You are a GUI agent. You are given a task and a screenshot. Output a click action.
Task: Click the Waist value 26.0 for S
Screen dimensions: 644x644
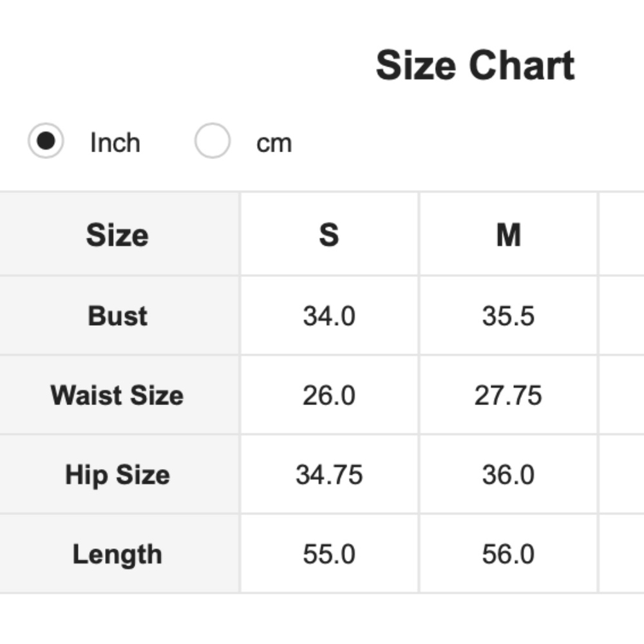pos(329,395)
